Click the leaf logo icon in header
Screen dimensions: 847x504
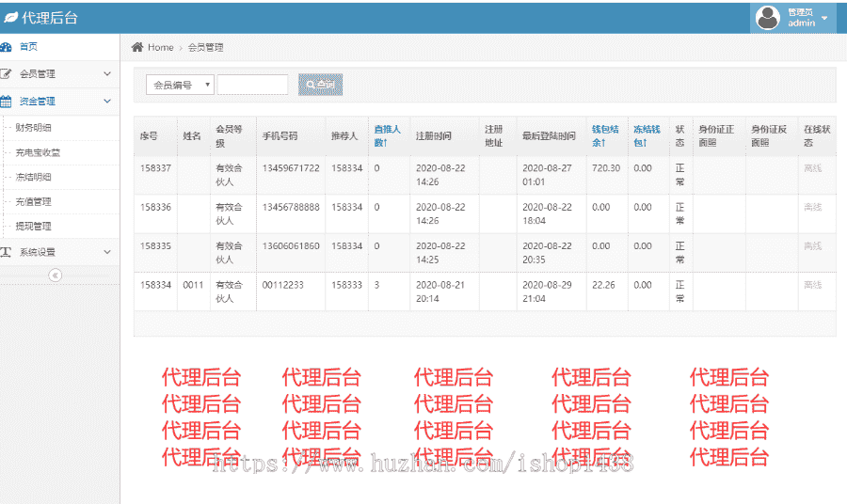(x=11, y=18)
